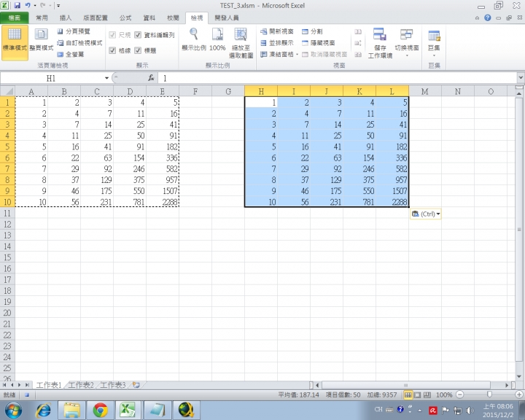Open Internet Explorer from the taskbar

[x=44, y=410]
